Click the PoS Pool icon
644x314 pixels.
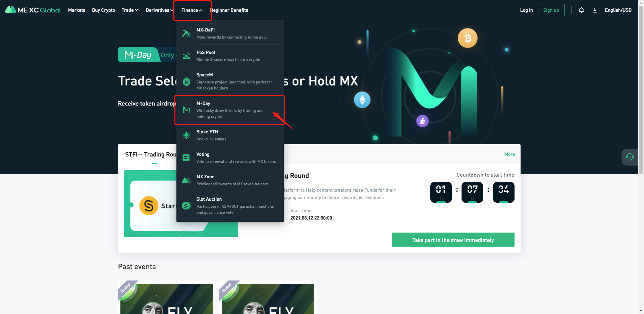pyautogui.click(x=186, y=56)
